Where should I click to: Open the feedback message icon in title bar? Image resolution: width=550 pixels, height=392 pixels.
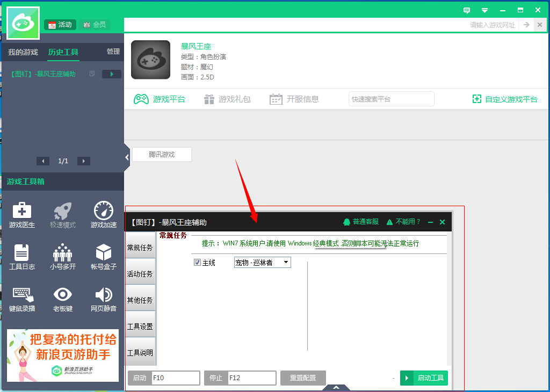tap(467, 10)
